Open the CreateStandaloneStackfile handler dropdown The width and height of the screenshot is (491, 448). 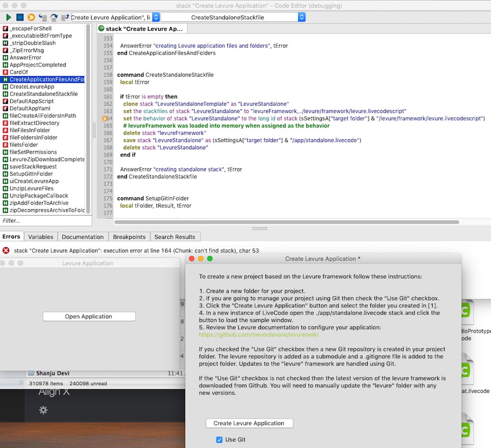pyautogui.click(x=233, y=17)
